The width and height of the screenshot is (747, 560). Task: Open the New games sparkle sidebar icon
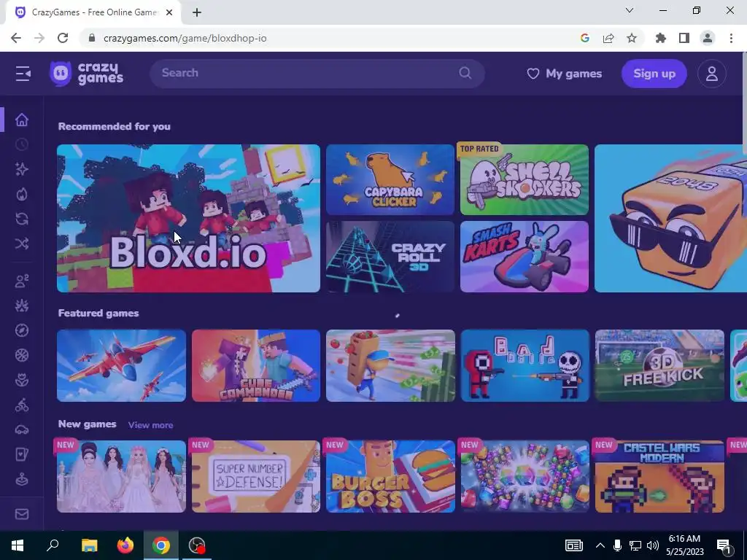pos(22,169)
